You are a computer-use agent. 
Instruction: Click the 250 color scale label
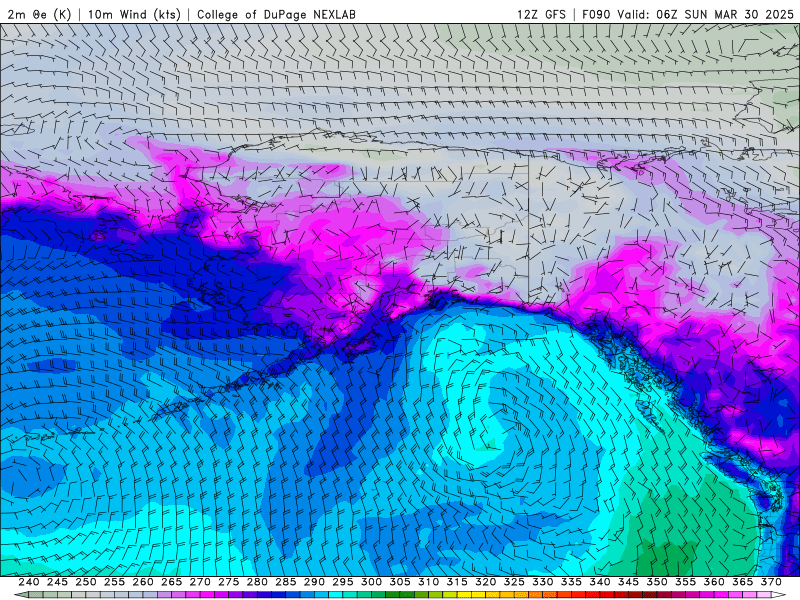point(86,582)
